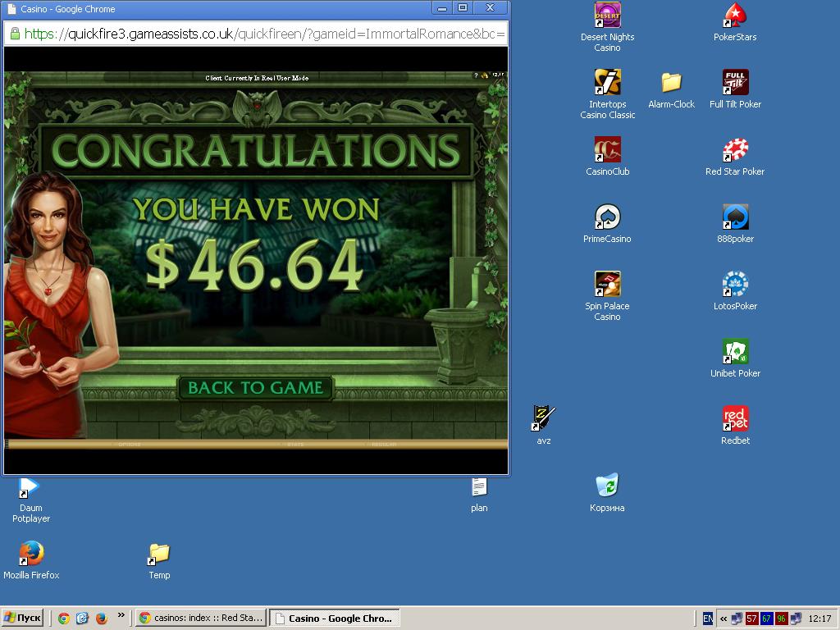This screenshot has height=630, width=840.
Task: Open Options on the game's bottom bar
Action: click(129, 445)
